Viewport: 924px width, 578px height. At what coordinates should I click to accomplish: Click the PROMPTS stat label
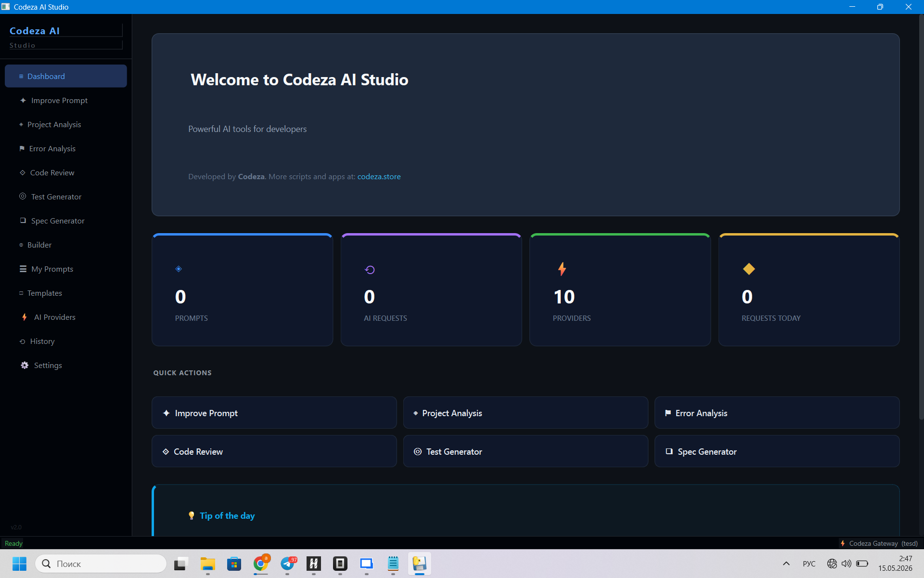pyautogui.click(x=192, y=318)
